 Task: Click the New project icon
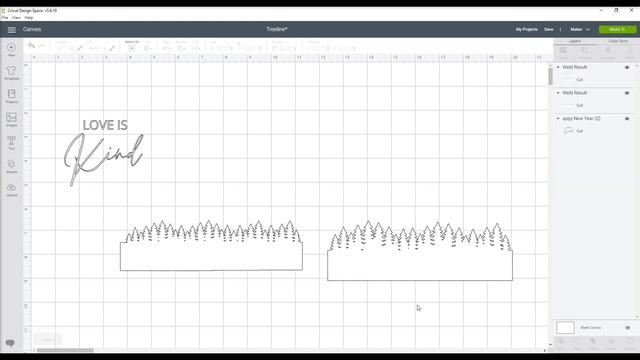point(11,49)
